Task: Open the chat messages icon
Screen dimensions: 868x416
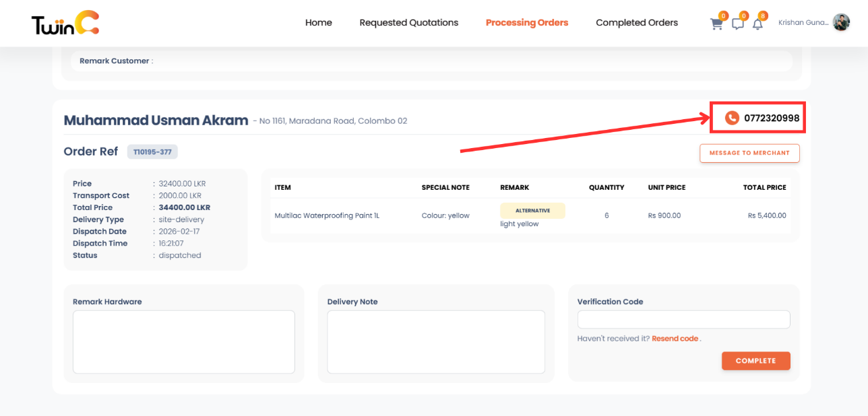Action: tap(737, 22)
